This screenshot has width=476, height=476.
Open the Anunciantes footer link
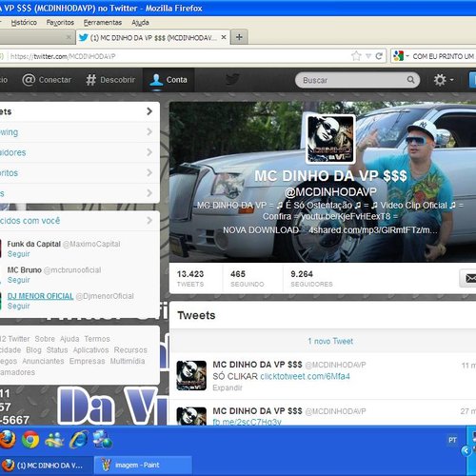pos(43,361)
